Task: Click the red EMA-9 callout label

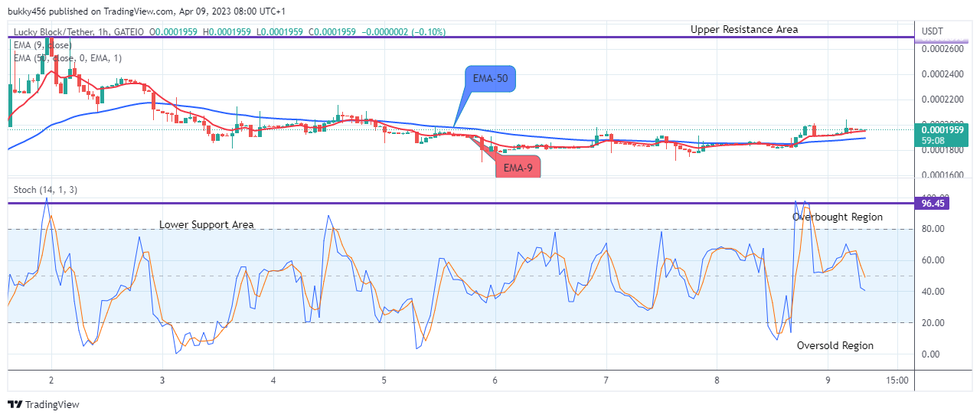Action: tap(518, 165)
